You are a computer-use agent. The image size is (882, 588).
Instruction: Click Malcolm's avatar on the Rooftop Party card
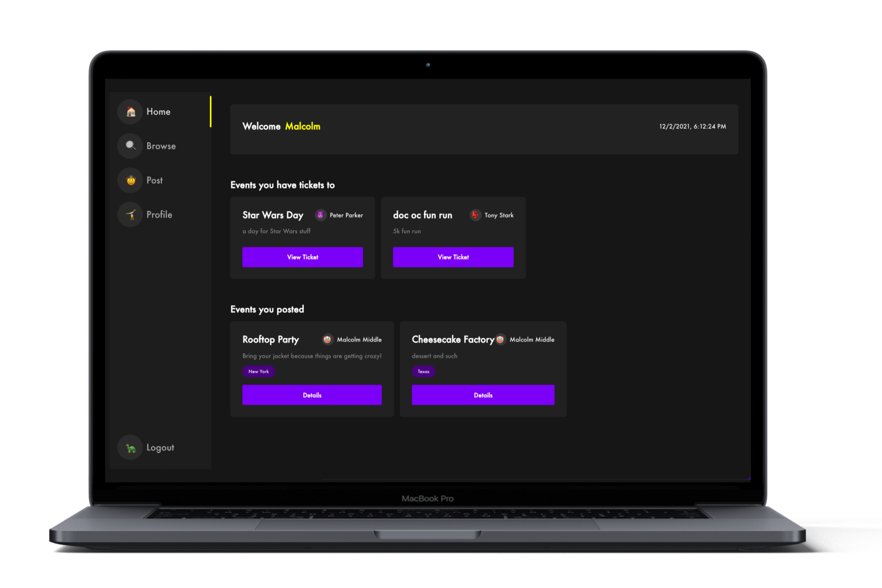click(327, 339)
